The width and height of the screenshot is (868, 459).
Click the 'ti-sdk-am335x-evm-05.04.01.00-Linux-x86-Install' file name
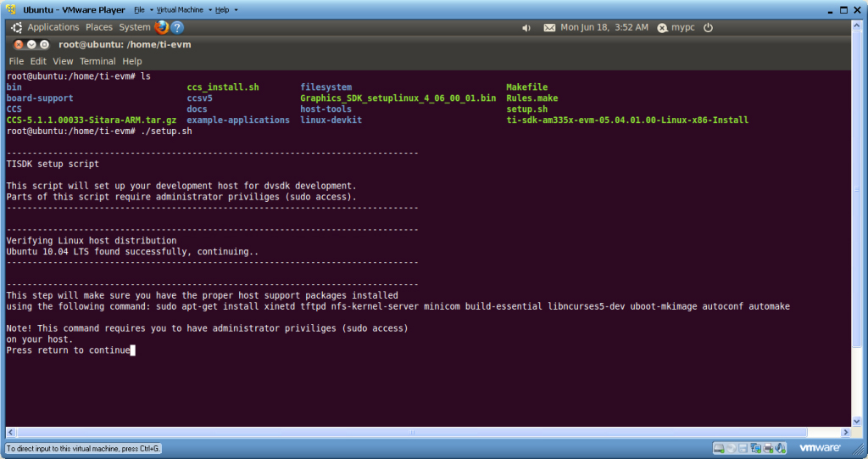(x=627, y=120)
